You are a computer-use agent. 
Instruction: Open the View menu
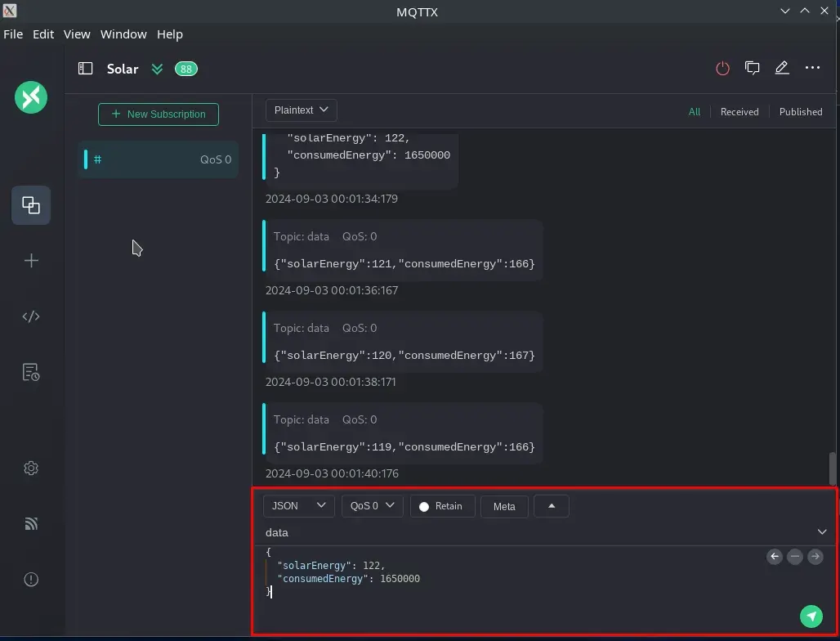[x=77, y=34]
